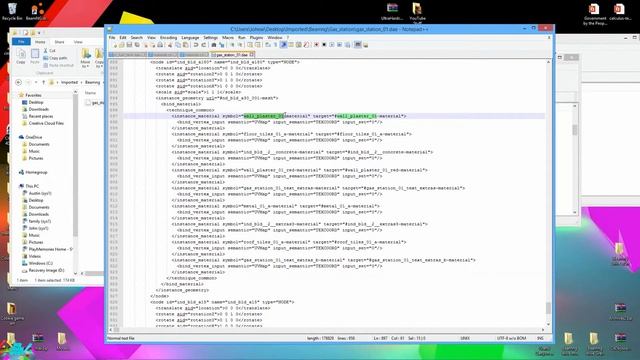Switch to Explorer's Share ribbon tab
The width and height of the screenshot is (640, 360).
(x=59, y=42)
